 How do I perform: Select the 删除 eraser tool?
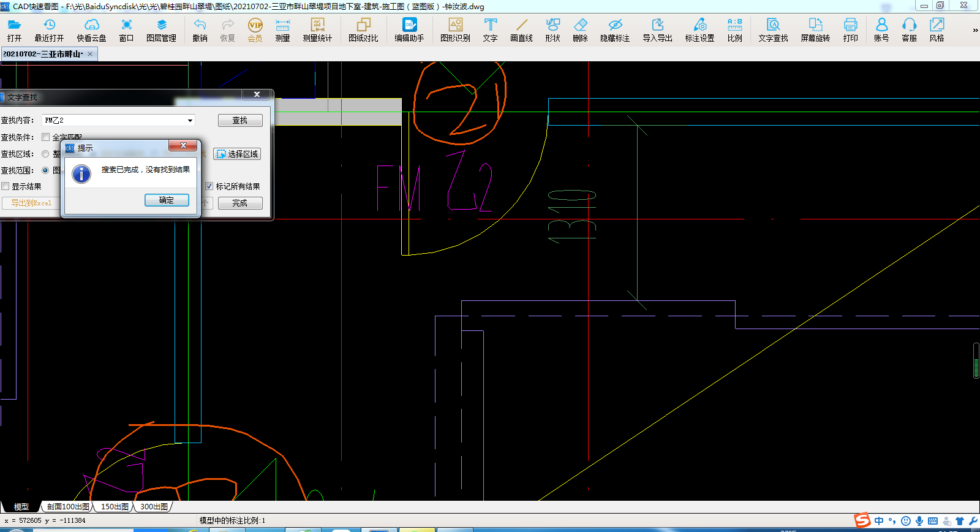pyautogui.click(x=580, y=29)
